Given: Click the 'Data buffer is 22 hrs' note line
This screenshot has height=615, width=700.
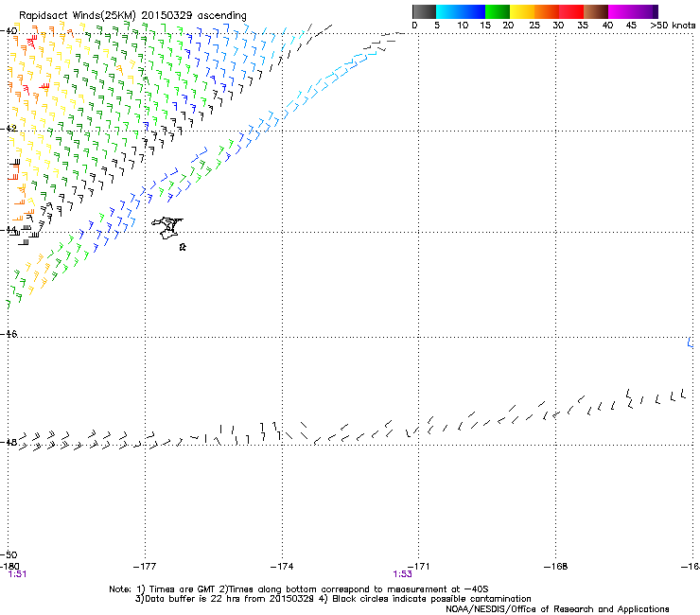Looking at the screenshot, I should tap(333, 599).
